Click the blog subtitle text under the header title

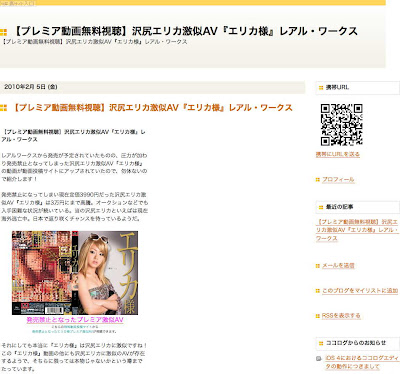click(x=95, y=42)
